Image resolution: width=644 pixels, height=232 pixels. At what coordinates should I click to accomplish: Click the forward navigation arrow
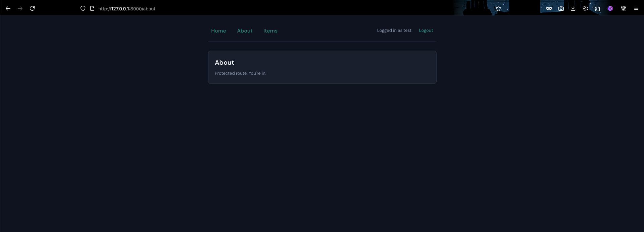[x=20, y=8]
